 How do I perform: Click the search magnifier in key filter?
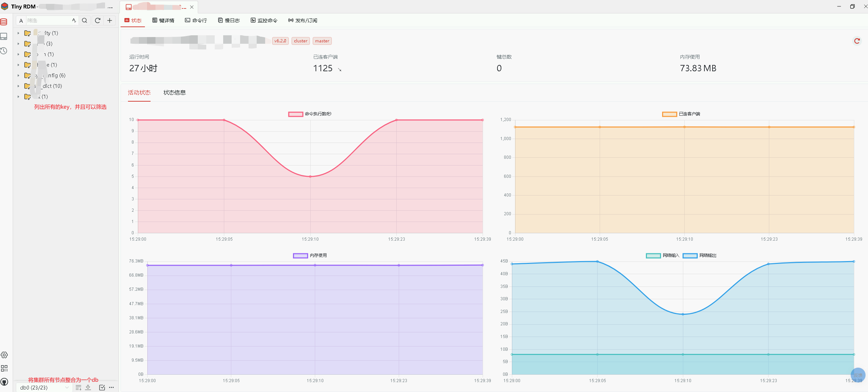pos(85,20)
